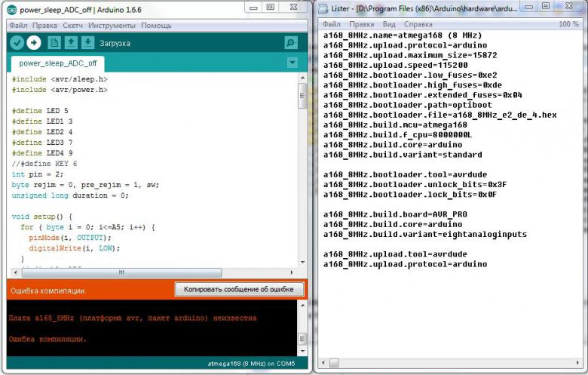This screenshot has height=375, width=588.
Task: Create a new sketch with New icon
Action: pos(54,43)
